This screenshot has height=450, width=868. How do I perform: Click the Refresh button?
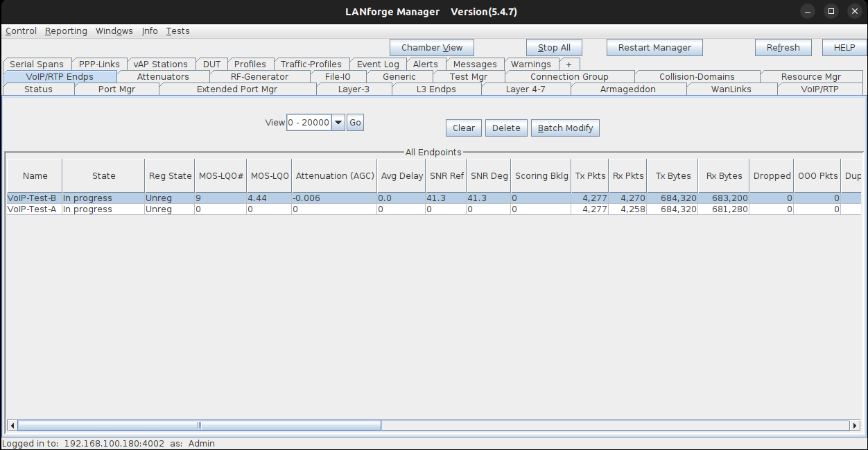tap(783, 48)
